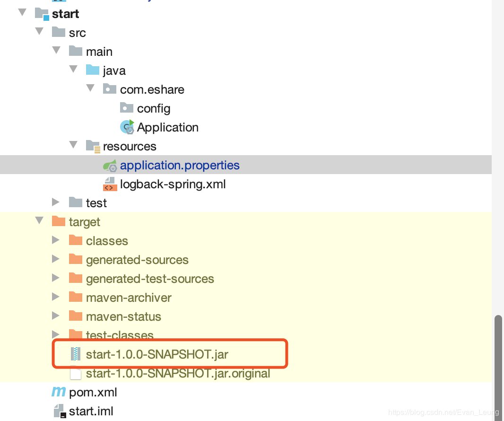Collapse the start module tree node
This screenshot has width=504, height=421.
tap(22, 13)
